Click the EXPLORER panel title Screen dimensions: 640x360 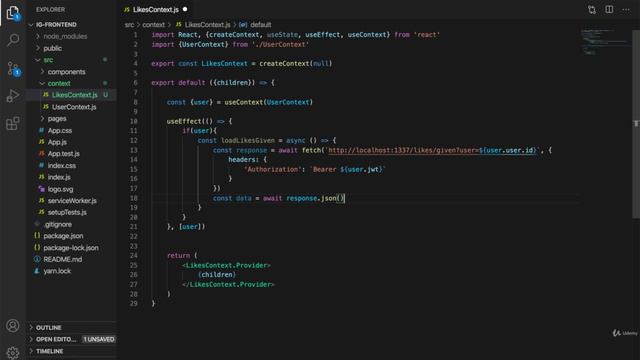(x=51, y=9)
